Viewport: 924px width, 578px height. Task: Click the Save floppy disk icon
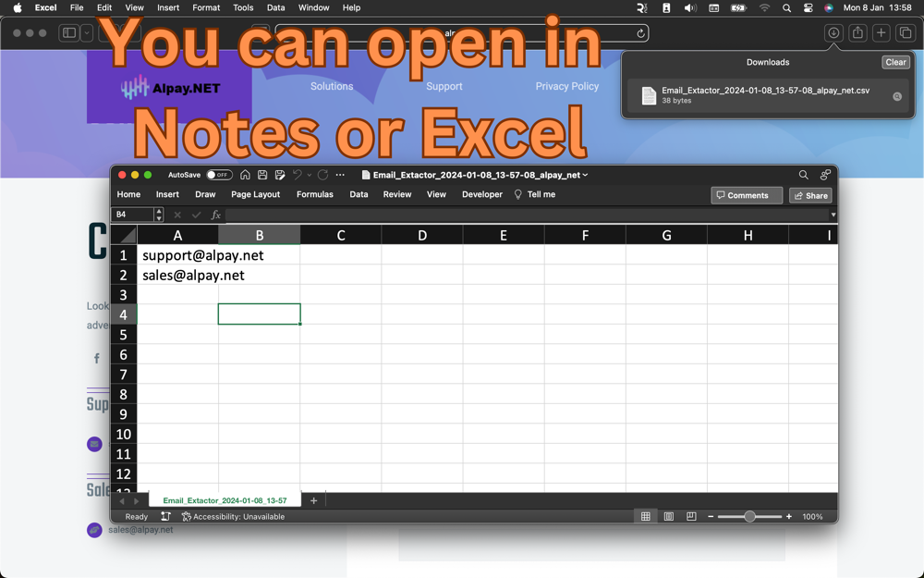(262, 175)
